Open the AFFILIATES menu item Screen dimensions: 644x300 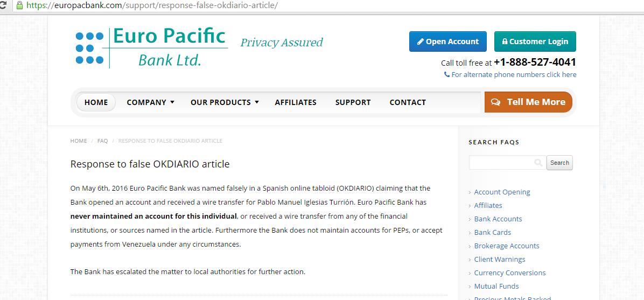[x=296, y=102]
